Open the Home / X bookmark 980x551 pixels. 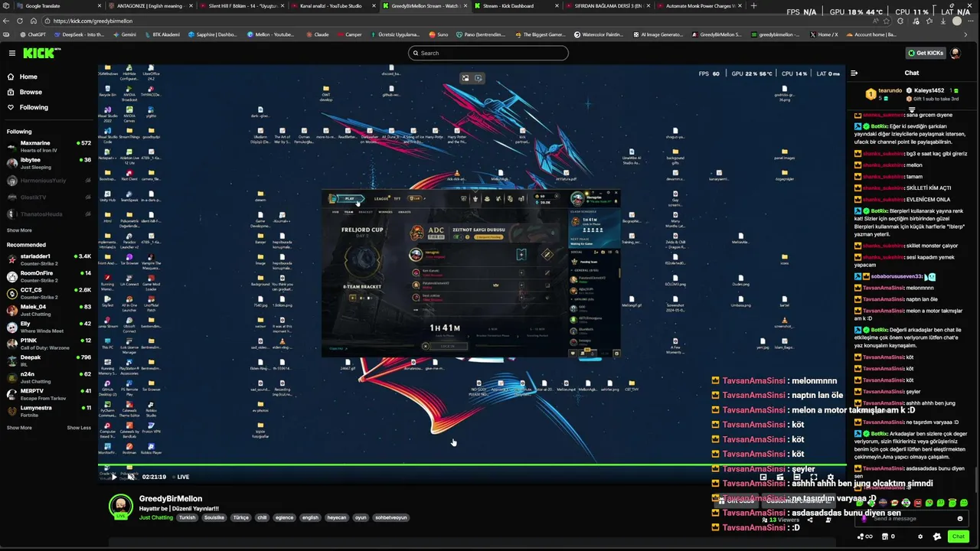click(x=823, y=34)
